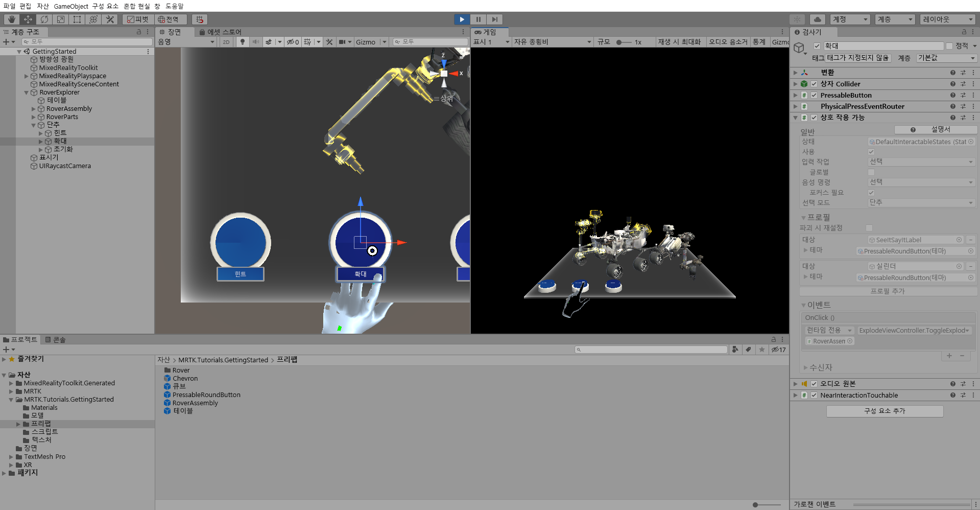Toggle the 정적 static checkbox
The width and height of the screenshot is (980, 510).
(949, 46)
